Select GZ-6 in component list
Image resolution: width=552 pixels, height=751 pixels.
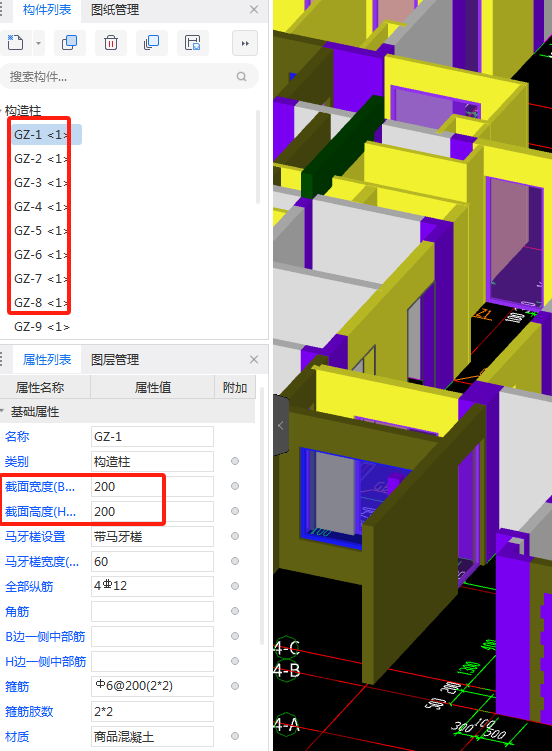(42, 254)
